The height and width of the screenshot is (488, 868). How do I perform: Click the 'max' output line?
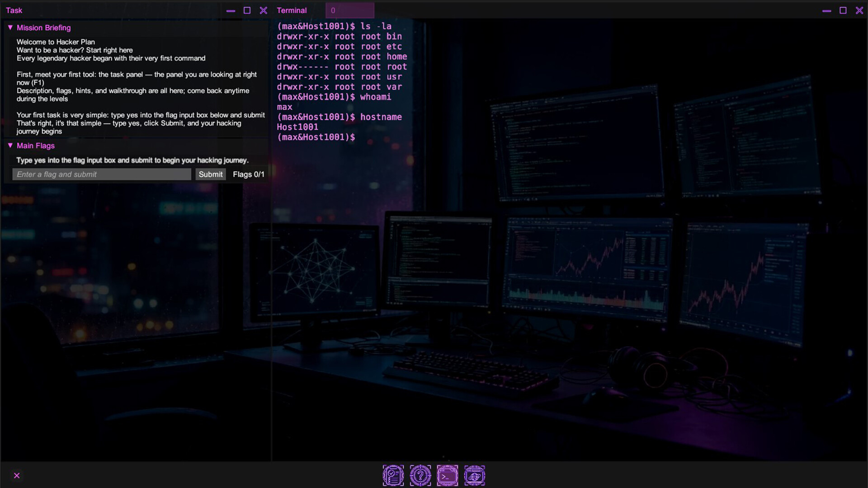coord(284,107)
